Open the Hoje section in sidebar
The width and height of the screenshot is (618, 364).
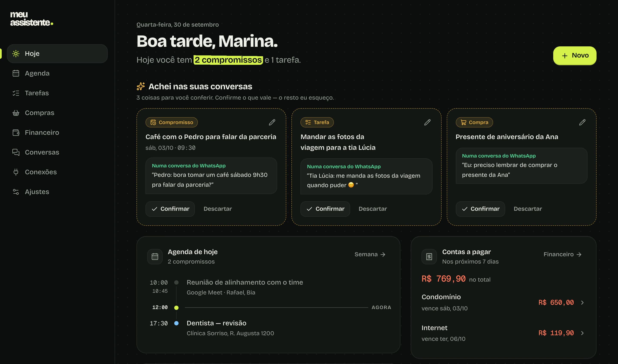coord(57,53)
